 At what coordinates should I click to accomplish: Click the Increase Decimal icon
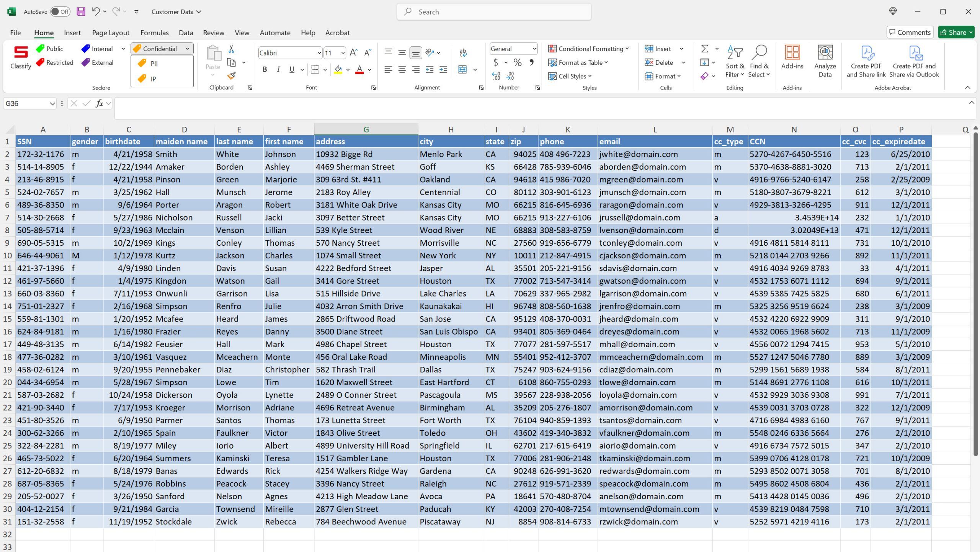496,76
